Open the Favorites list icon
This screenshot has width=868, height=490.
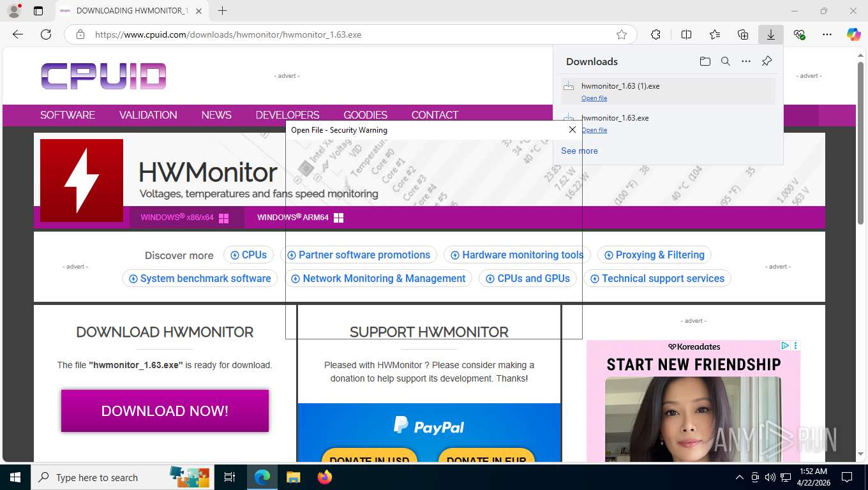point(715,34)
